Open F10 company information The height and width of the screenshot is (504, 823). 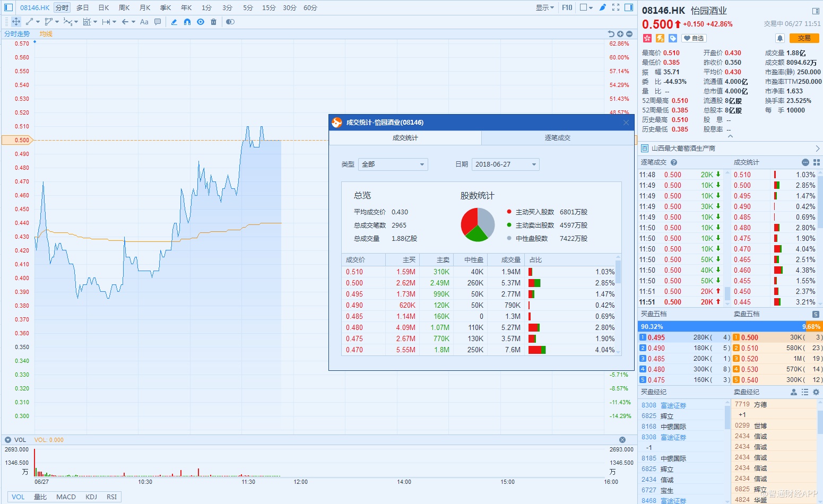point(567,7)
